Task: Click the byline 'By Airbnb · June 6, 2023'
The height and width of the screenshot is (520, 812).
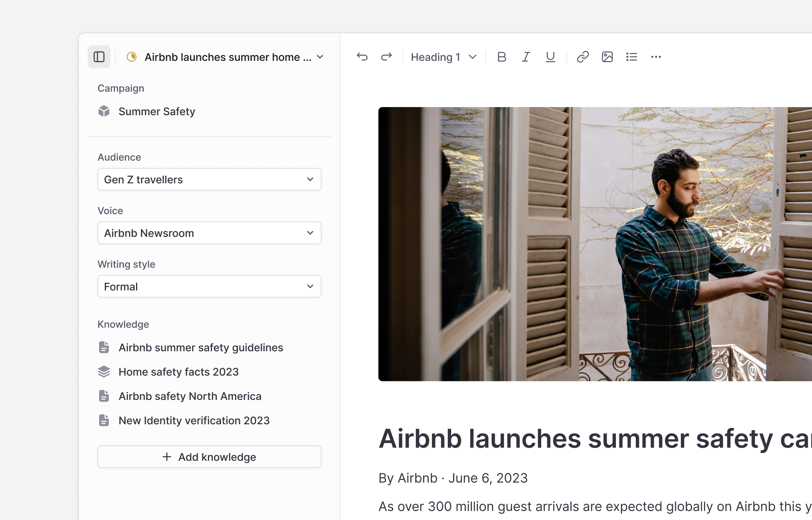Action: pyautogui.click(x=453, y=478)
